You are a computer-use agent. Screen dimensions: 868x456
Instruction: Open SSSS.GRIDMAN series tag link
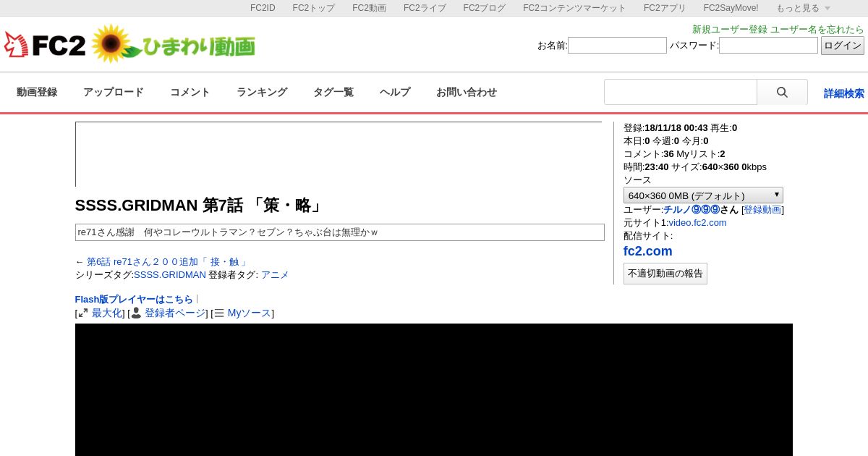coord(170,275)
